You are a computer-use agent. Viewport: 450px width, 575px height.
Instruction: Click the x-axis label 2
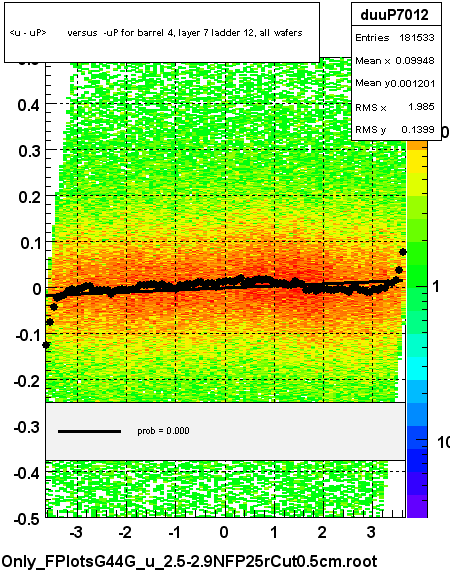point(322,532)
